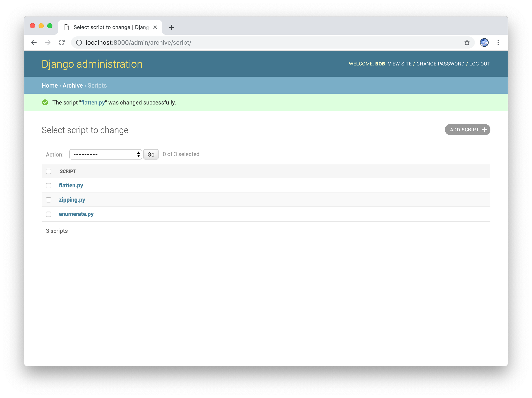Screen dimensions: 532x398
Task: Go to Archive in breadcrumbs
Action: coord(72,85)
